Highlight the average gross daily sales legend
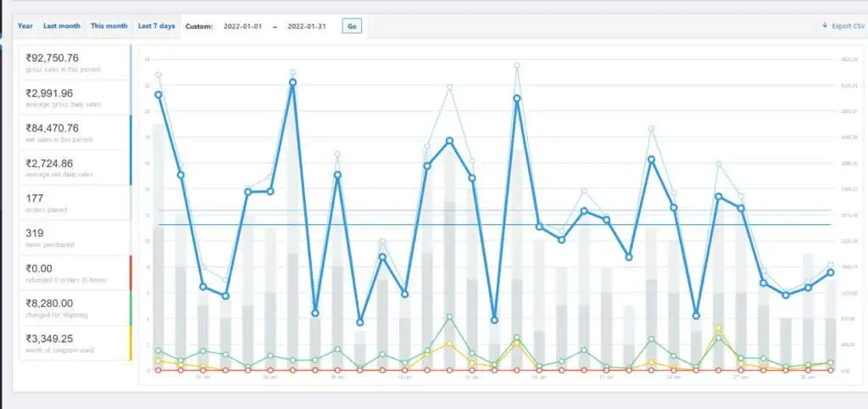Screen dimensions: 868x409 [x=75, y=98]
